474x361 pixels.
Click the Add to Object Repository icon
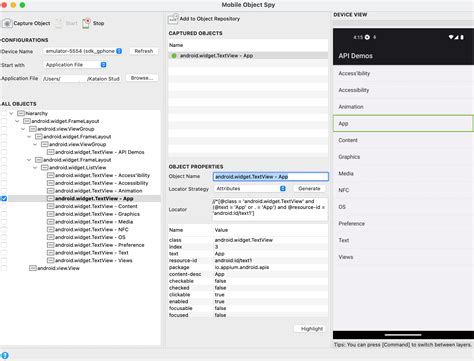pyautogui.click(x=173, y=19)
